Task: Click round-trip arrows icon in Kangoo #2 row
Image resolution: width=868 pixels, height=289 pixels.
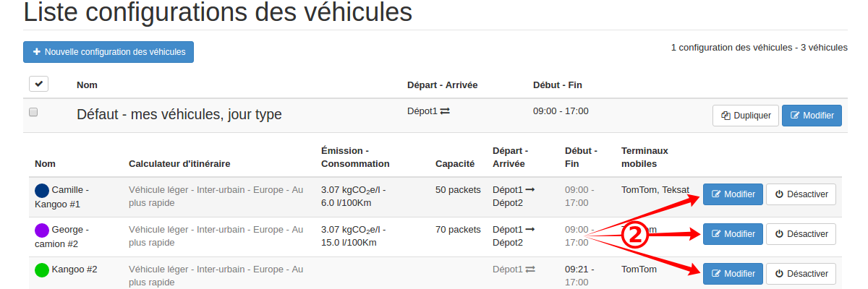Action: tap(530, 269)
